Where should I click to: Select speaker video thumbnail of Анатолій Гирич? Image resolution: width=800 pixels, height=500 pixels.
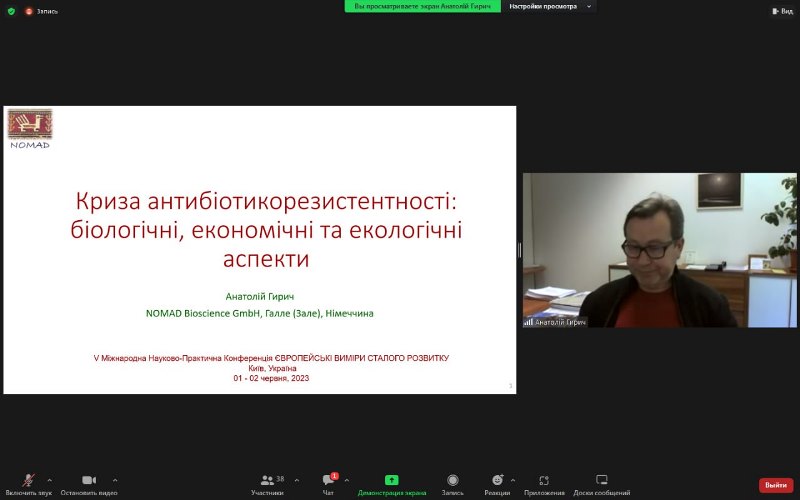coord(660,250)
